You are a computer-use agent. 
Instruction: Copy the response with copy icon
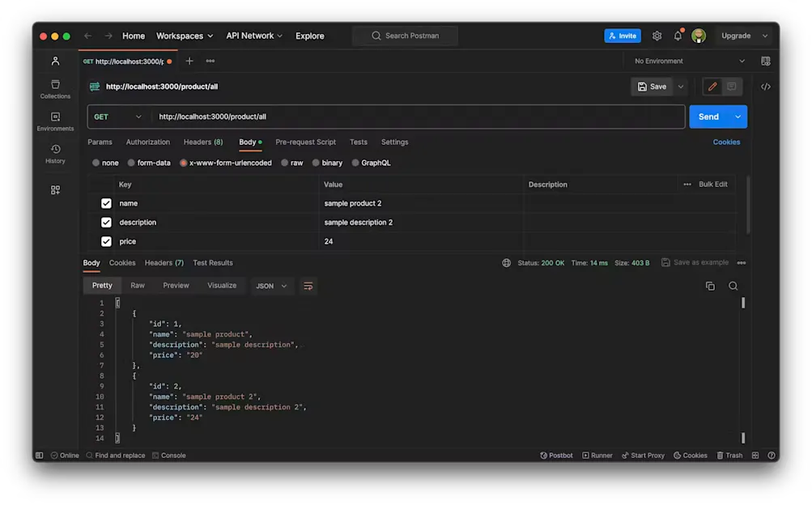click(710, 286)
